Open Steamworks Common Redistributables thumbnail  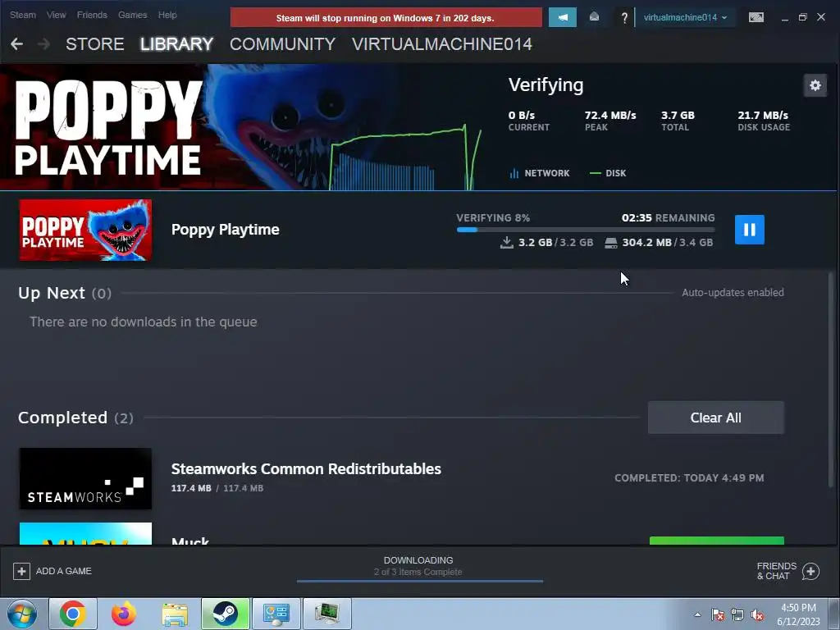[85, 478]
